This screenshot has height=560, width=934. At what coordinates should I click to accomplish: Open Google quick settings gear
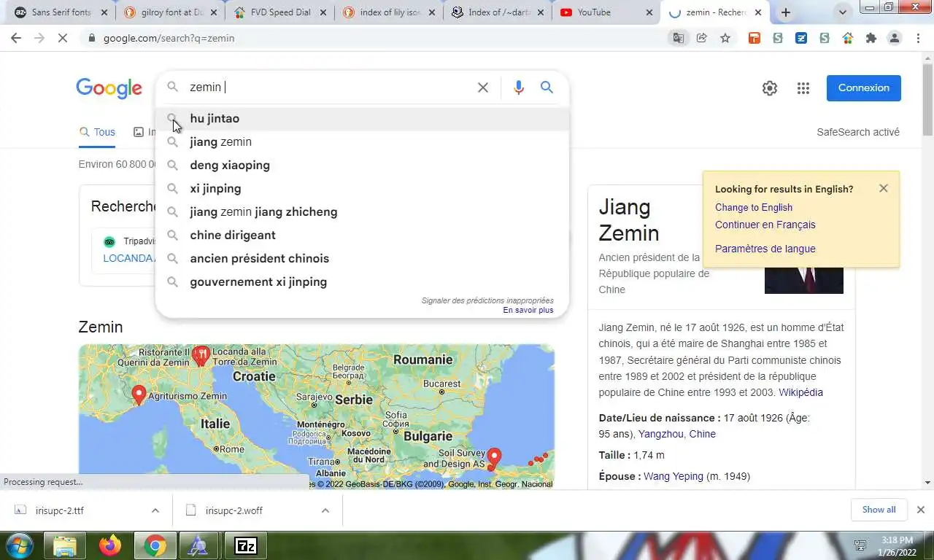770,88
